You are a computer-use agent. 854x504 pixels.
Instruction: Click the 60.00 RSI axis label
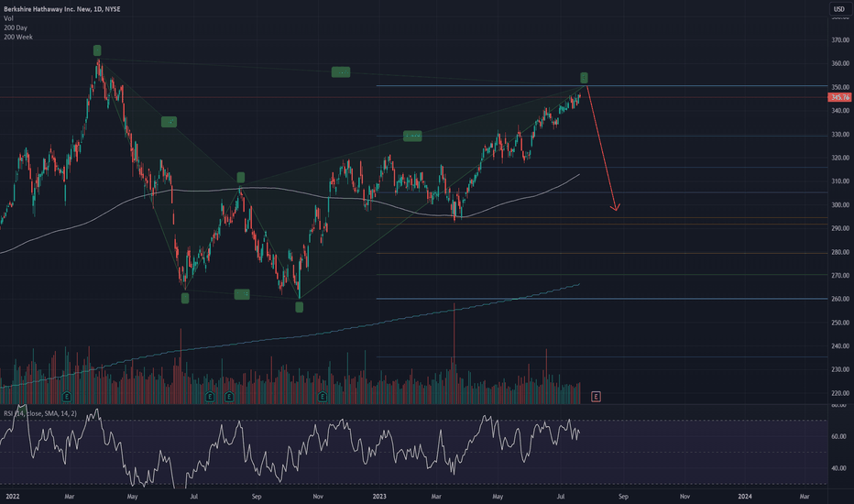point(838,436)
